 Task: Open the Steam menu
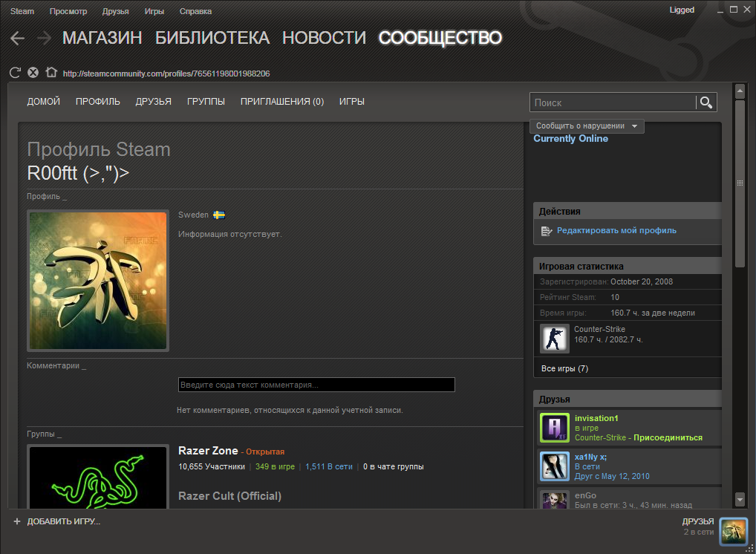[x=22, y=11]
